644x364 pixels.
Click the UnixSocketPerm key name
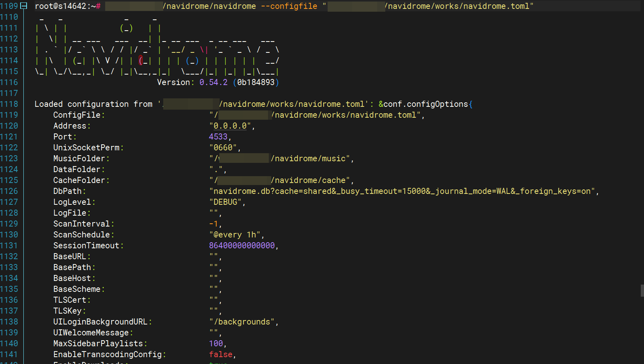[86, 148]
